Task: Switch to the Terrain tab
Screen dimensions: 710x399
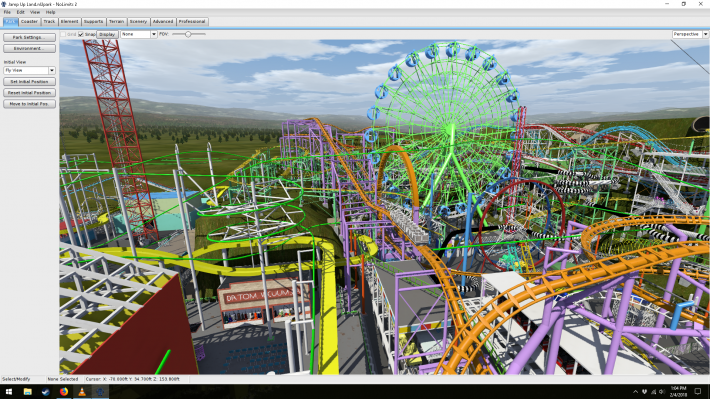Action: (116, 22)
